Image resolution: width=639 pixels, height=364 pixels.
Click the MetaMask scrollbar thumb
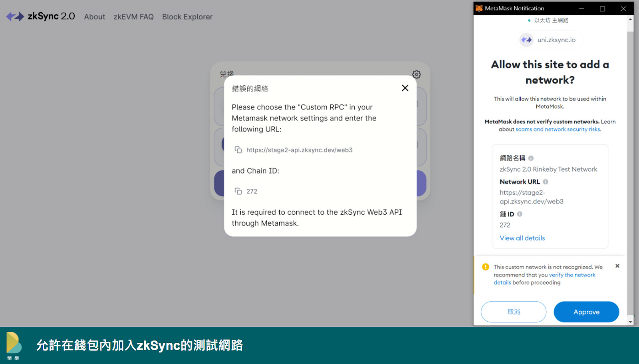(x=630, y=174)
